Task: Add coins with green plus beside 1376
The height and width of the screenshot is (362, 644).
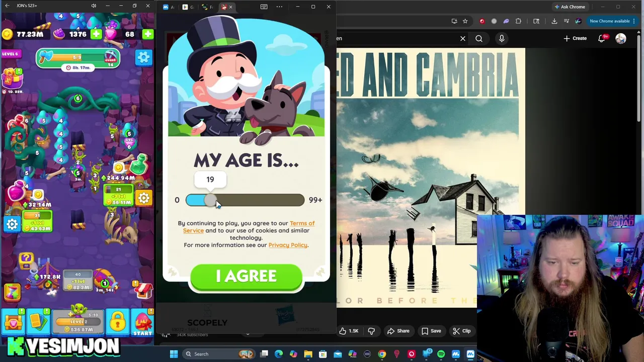Action: (96, 34)
